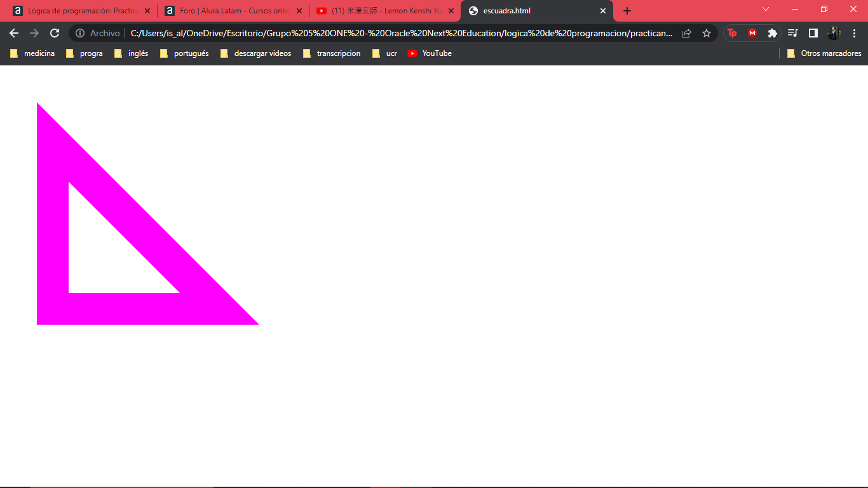Close the escuadra.html tab
This screenshot has height=488, width=868.
603,11
